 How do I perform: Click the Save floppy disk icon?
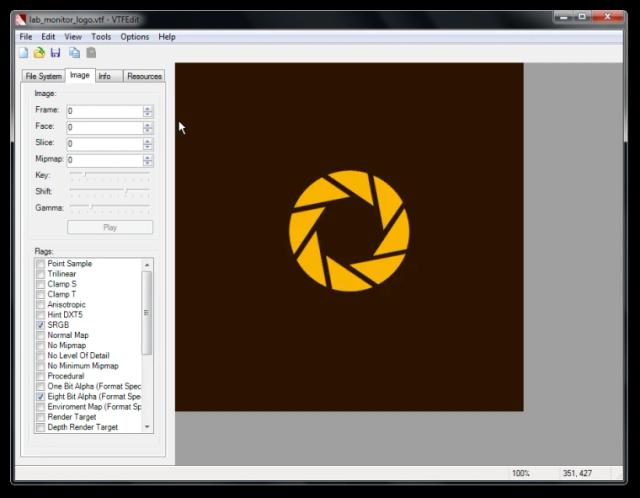(x=56, y=53)
